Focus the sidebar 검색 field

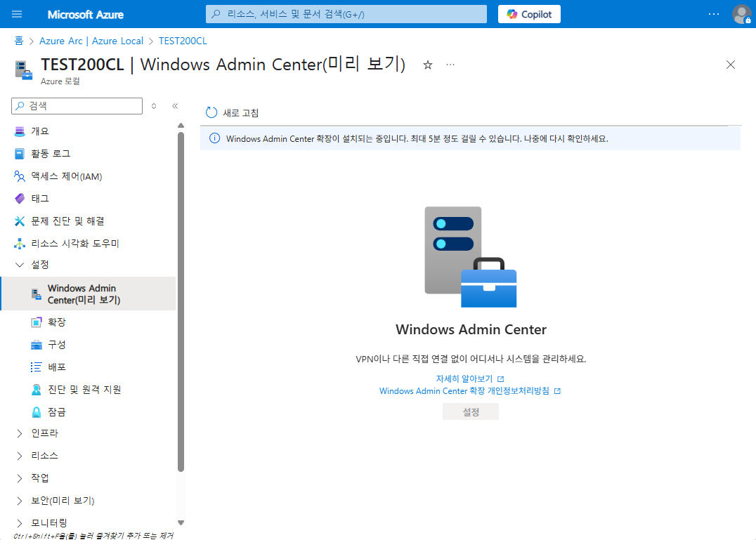click(x=77, y=106)
